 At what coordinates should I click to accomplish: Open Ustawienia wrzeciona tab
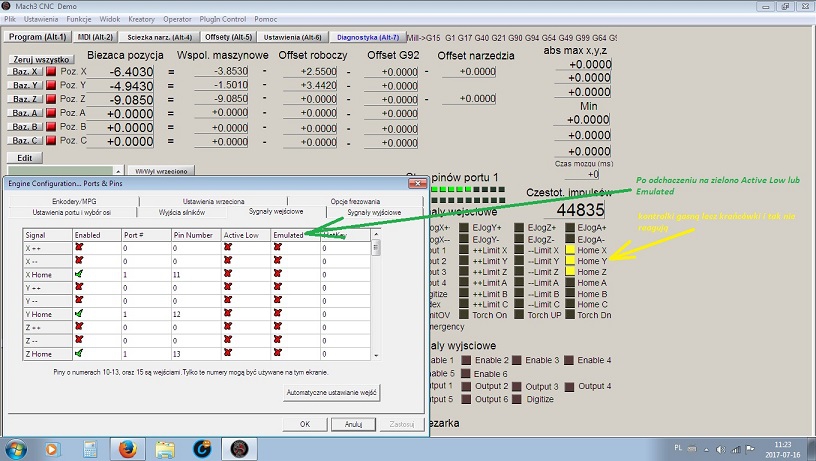click(213, 201)
